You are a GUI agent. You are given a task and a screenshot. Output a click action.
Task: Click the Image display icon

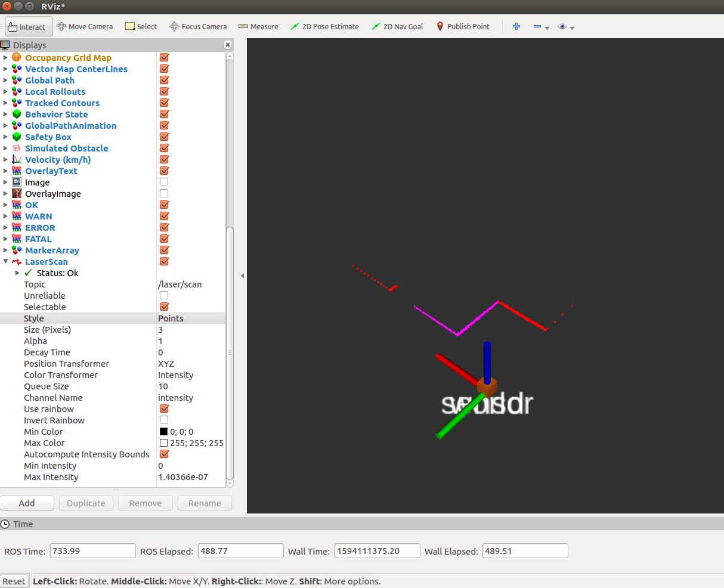click(17, 182)
